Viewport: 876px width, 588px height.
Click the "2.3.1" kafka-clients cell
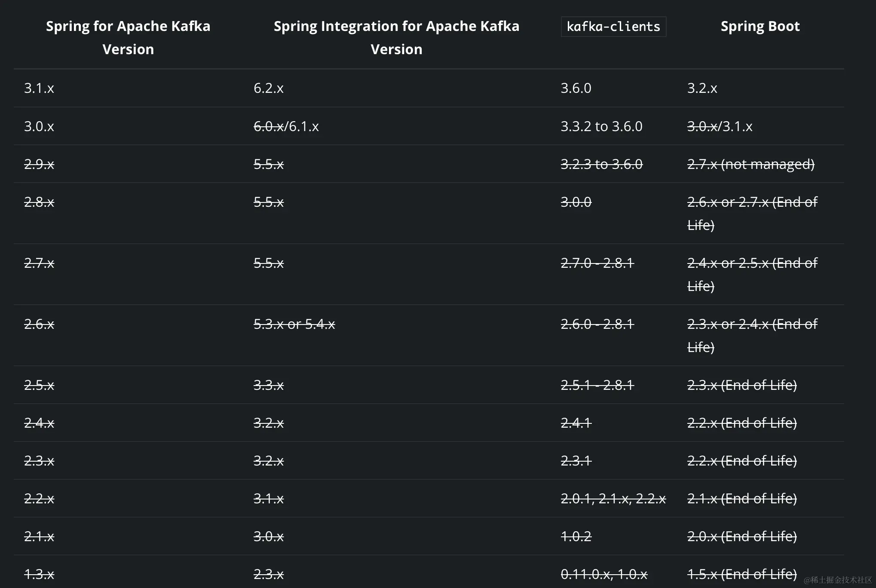click(x=576, y=461)
